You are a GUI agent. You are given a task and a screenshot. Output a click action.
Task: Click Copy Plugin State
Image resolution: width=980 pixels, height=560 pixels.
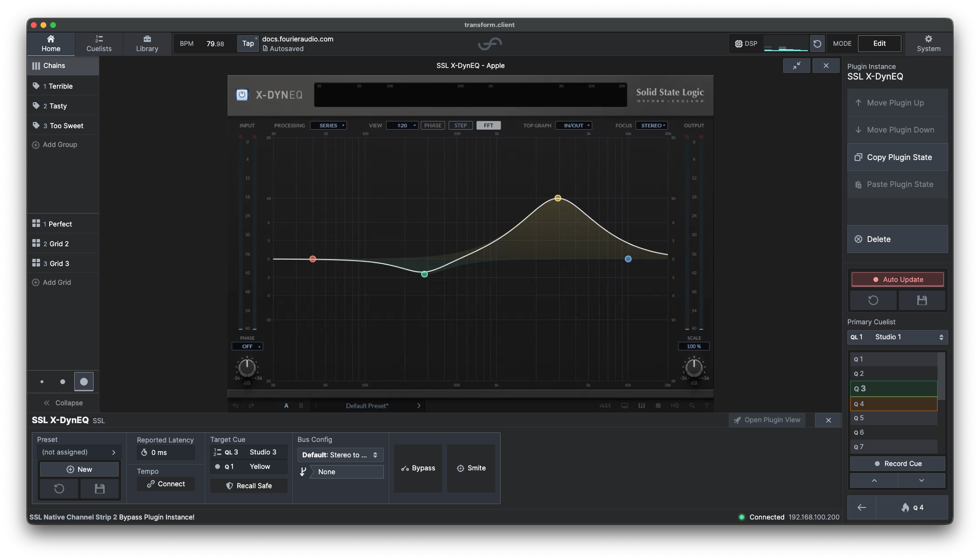(898, 157)
